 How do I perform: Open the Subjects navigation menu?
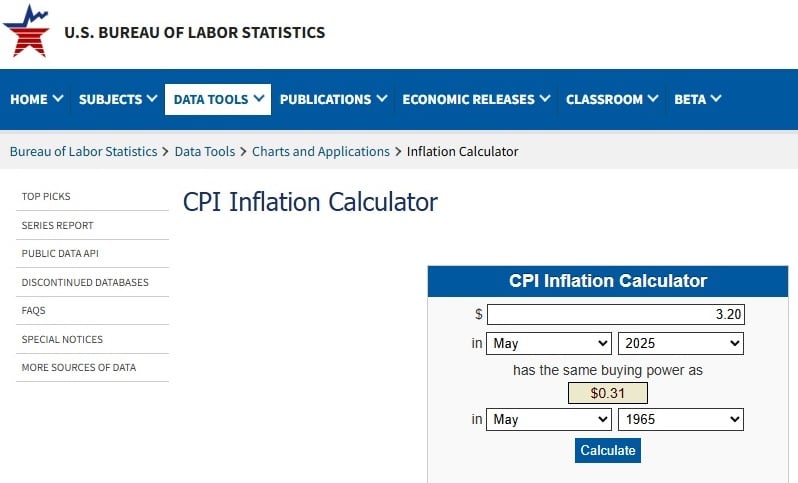pos(117,99)
